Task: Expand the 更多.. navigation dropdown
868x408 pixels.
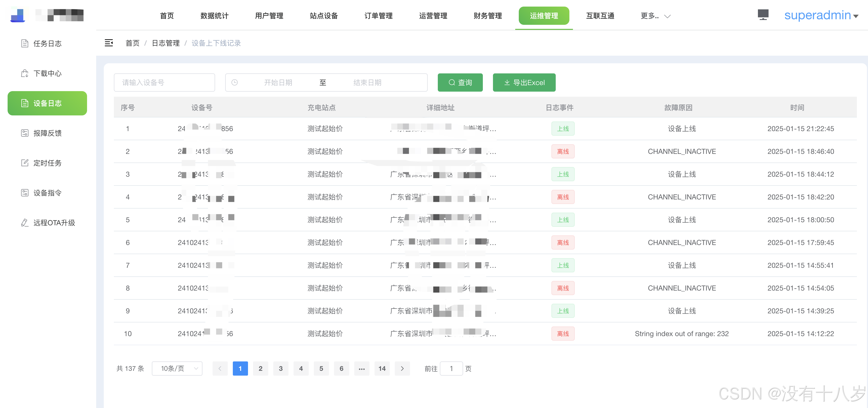Action: pos(655,16)
